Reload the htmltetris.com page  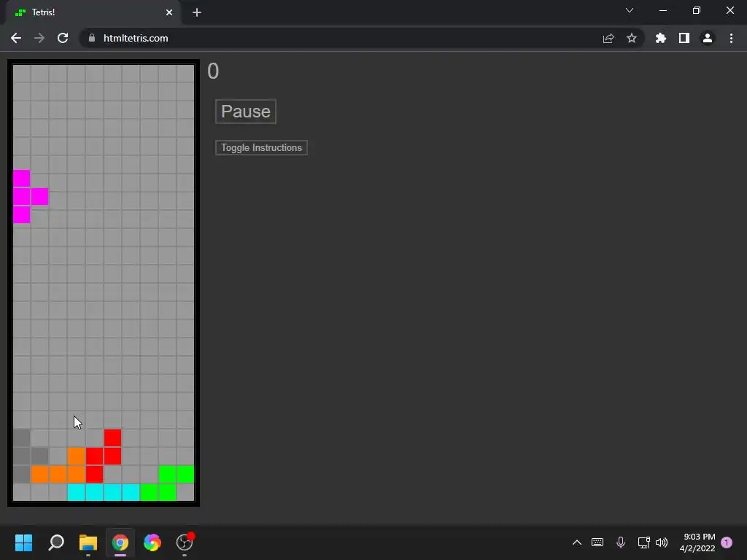pos(63,38)
